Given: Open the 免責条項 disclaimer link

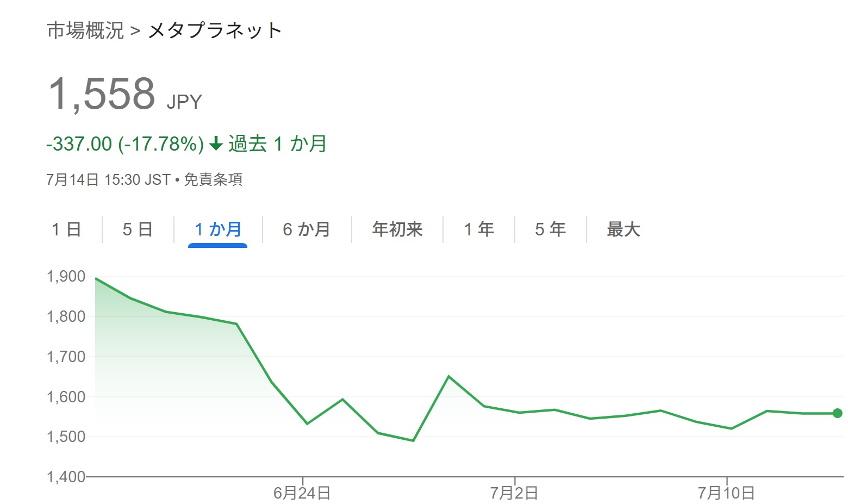Looking at the screenshot, I should tap(213, 179).
